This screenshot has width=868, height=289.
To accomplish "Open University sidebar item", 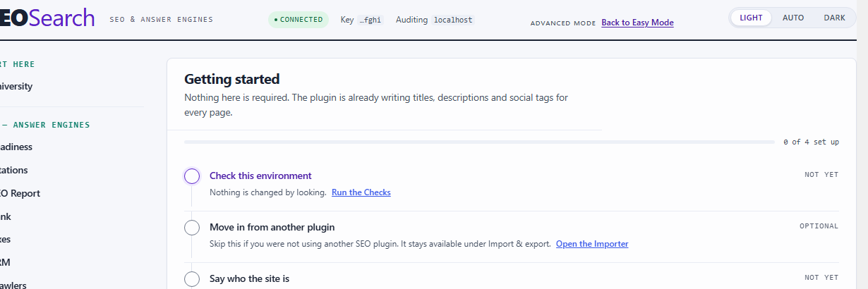I will pyautogui.click(x=16, y=87).
